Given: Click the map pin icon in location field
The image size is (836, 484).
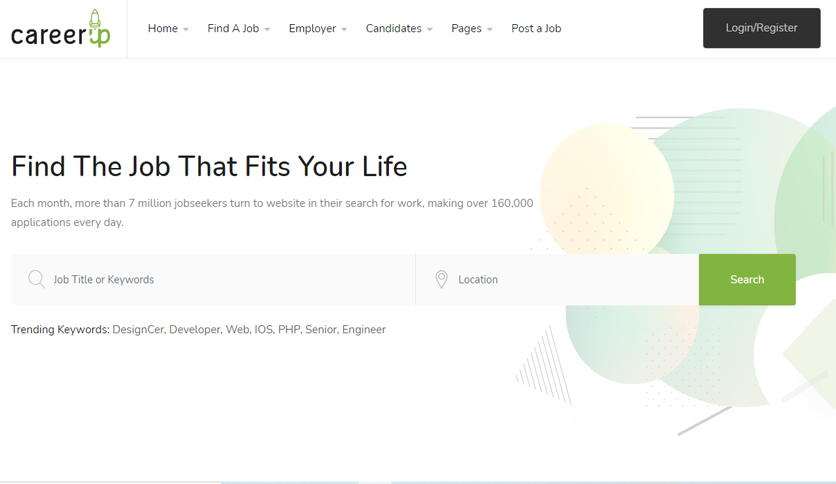Looking at the screenshot, I should tap(441, 279).
